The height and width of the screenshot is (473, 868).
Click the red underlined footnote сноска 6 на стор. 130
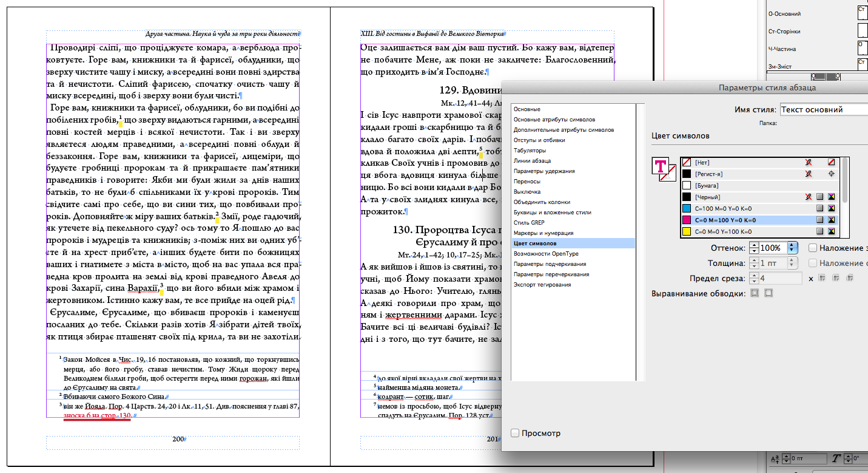pos(97,415)
